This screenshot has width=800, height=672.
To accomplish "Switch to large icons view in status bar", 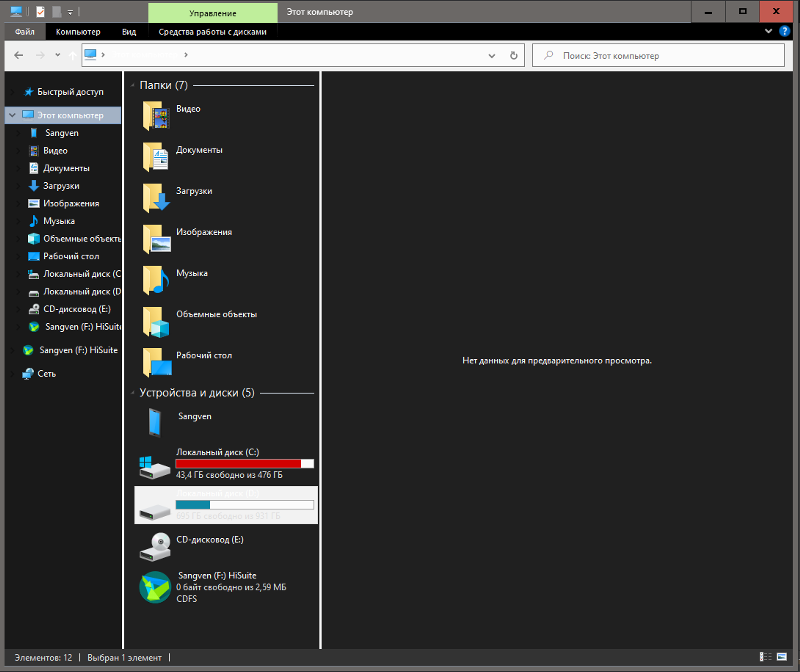I will pos(783,657).
